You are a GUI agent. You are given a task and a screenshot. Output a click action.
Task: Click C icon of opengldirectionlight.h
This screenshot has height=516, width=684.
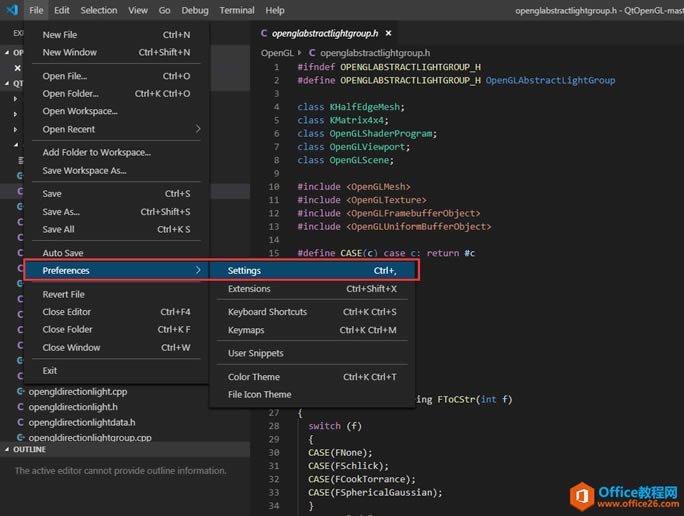point(20,407)
